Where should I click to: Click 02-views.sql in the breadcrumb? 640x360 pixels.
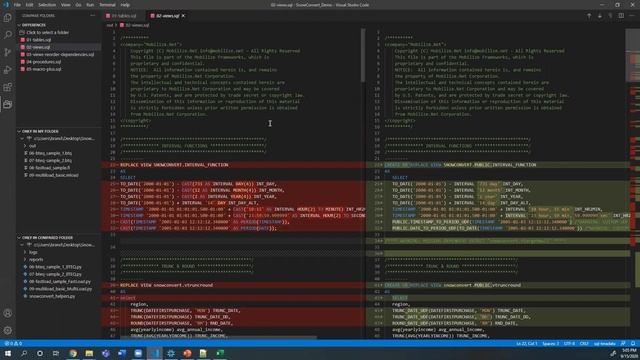pyautogui.click(x=137, y=25)
